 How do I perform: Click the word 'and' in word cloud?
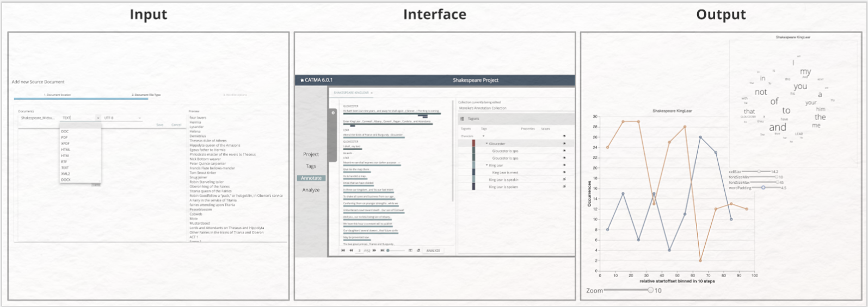tap(778, 128)
